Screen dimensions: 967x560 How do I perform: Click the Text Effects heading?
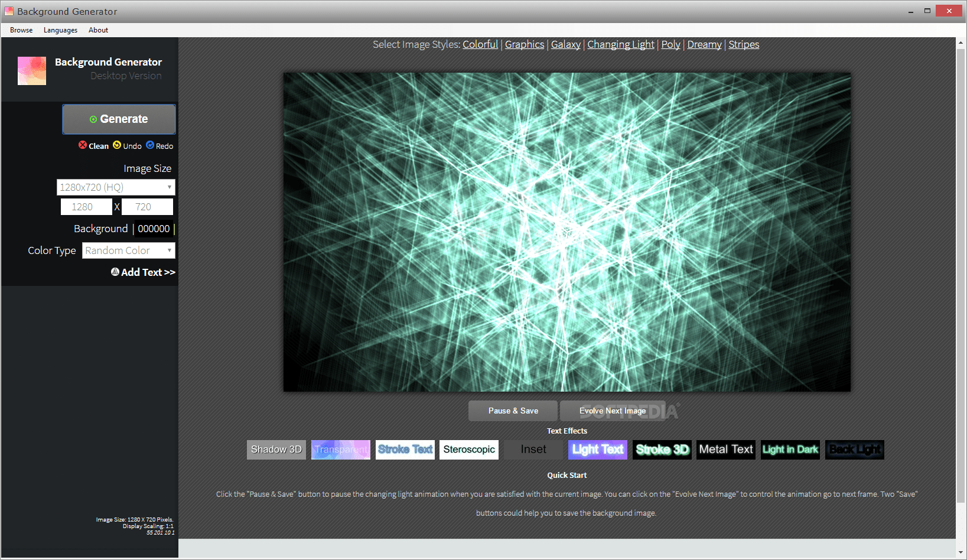coord(567,431)
